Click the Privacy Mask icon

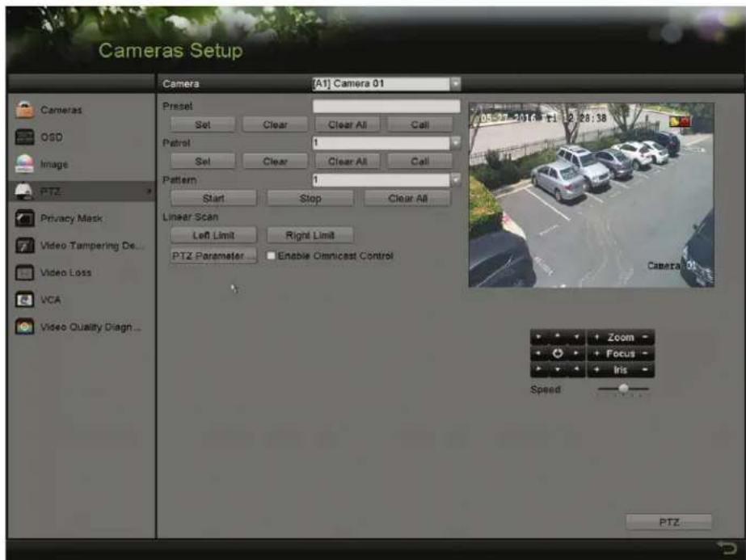(25, 218)
